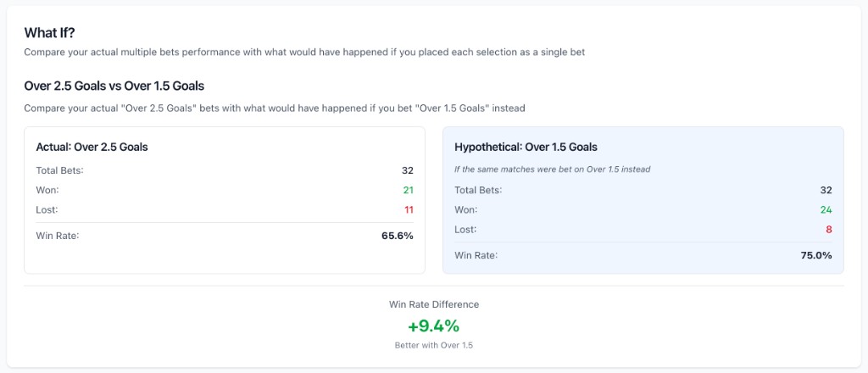This screenshot has width=868, height=373.
Task: Click the red Lost value 11
Action: tap(407, 209)
